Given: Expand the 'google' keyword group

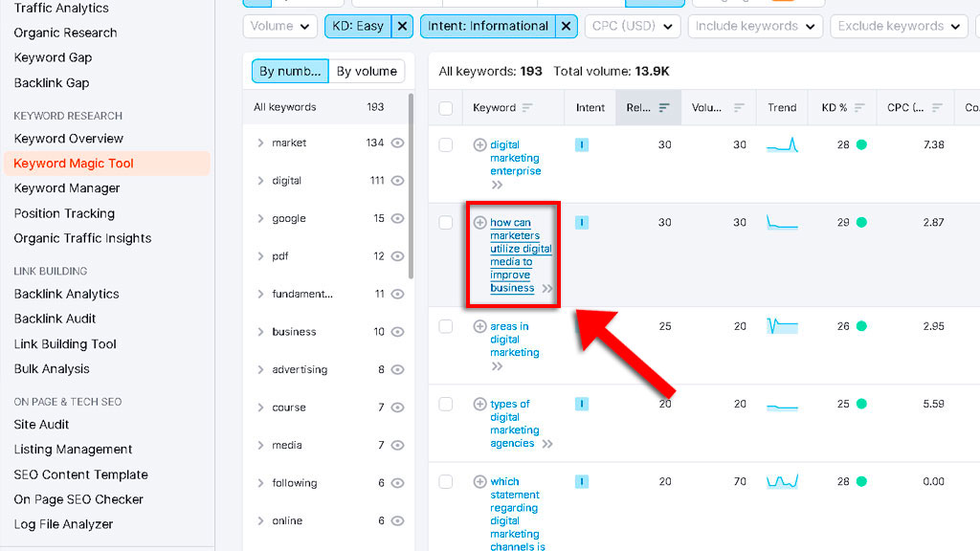Looking at the screenshot, I should pos(260,219).
